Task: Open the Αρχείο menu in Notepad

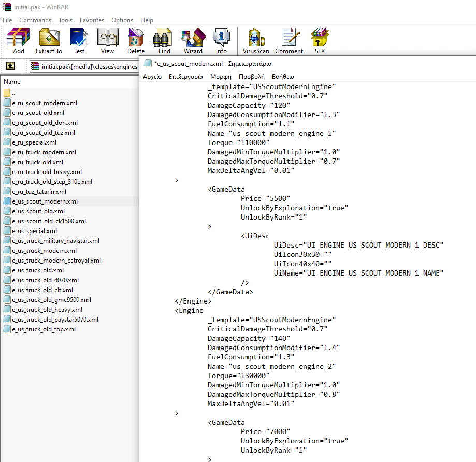Action: pyautogui.click(x=152, y=76)
